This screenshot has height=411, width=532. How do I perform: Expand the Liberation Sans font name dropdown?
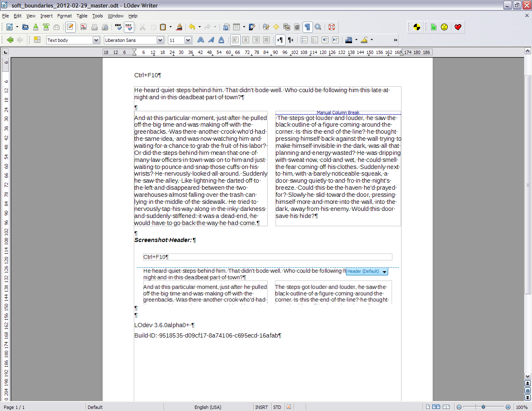[160, 40]
